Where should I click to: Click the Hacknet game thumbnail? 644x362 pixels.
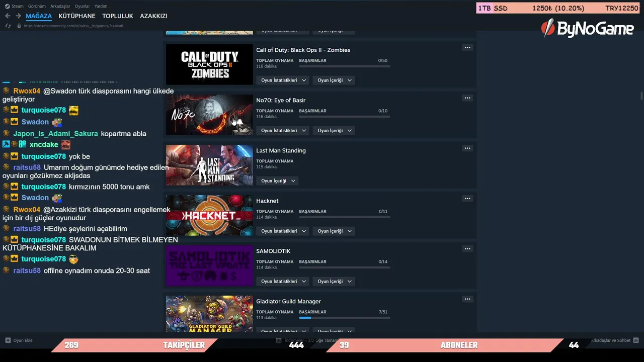[209, 215]
